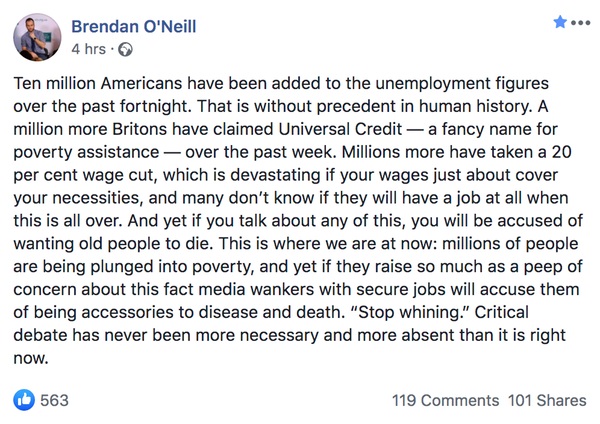
Task: Click the words 'Critical debate' in the post
Action: coord(271,324)
